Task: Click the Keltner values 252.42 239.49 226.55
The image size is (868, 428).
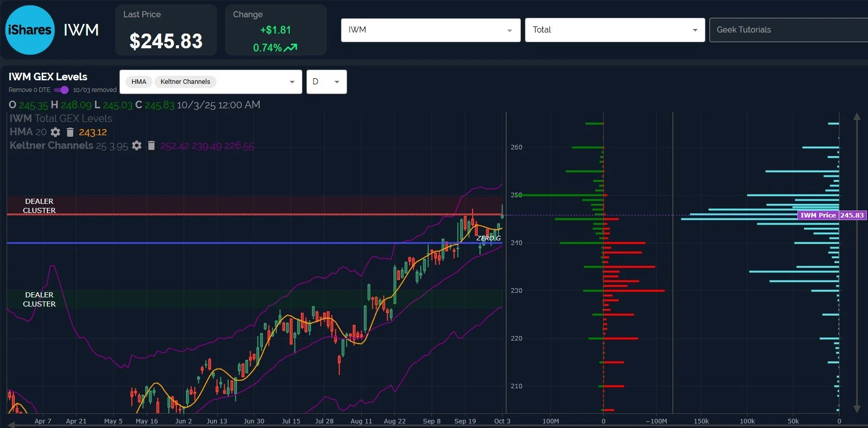Action: (207, 146)
